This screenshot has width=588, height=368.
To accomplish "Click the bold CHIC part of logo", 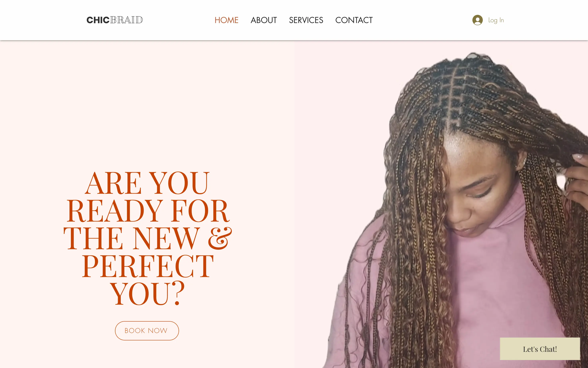I will coord(98,20).
